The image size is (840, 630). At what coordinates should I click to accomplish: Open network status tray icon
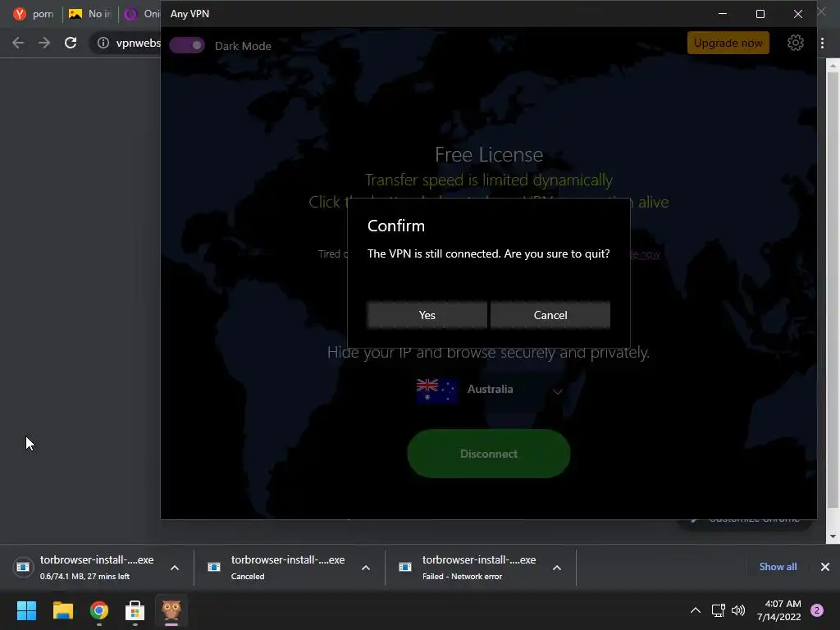click(x=718, y=610)
